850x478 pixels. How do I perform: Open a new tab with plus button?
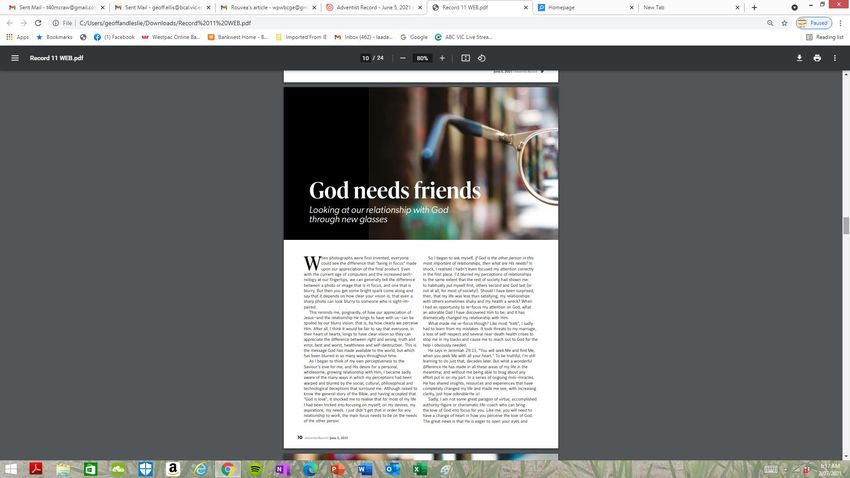point(754,8)
